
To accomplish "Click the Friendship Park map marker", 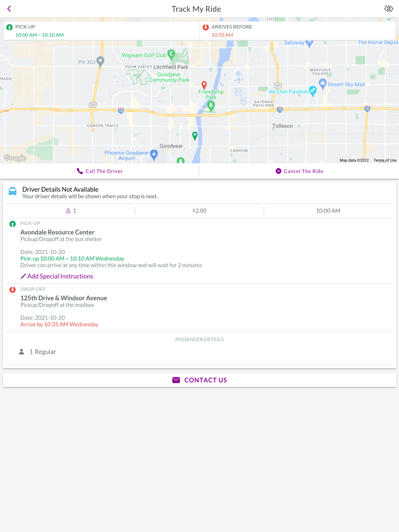I will (211, 106).
